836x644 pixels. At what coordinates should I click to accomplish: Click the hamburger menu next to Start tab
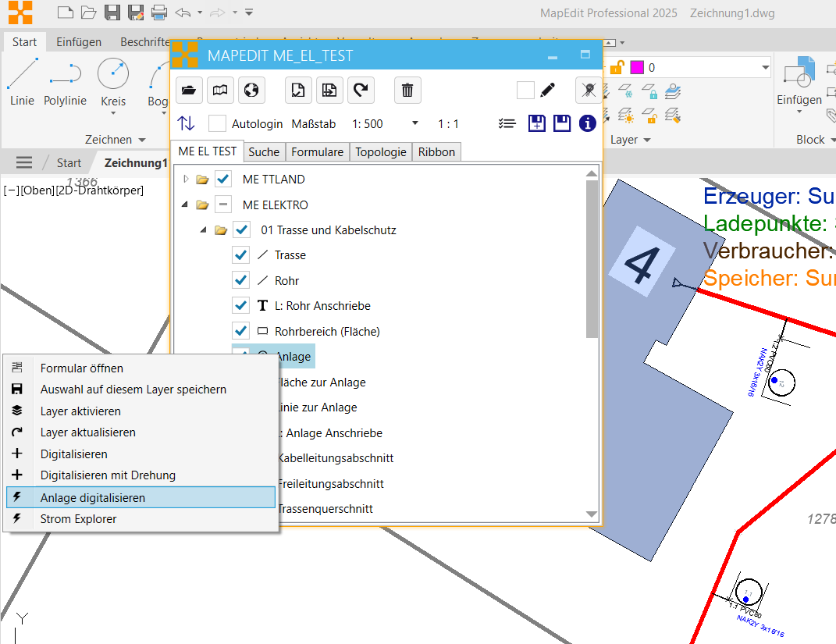click(x=24, y=162)
